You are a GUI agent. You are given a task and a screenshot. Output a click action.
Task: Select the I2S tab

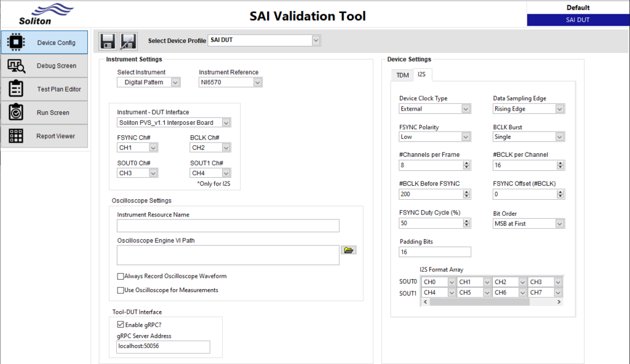click(x=421, y=74)
